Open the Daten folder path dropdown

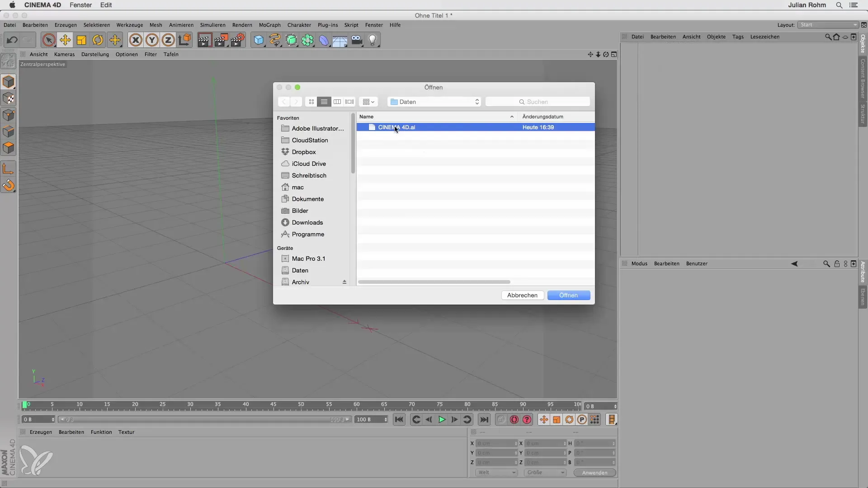pos(434,102)
